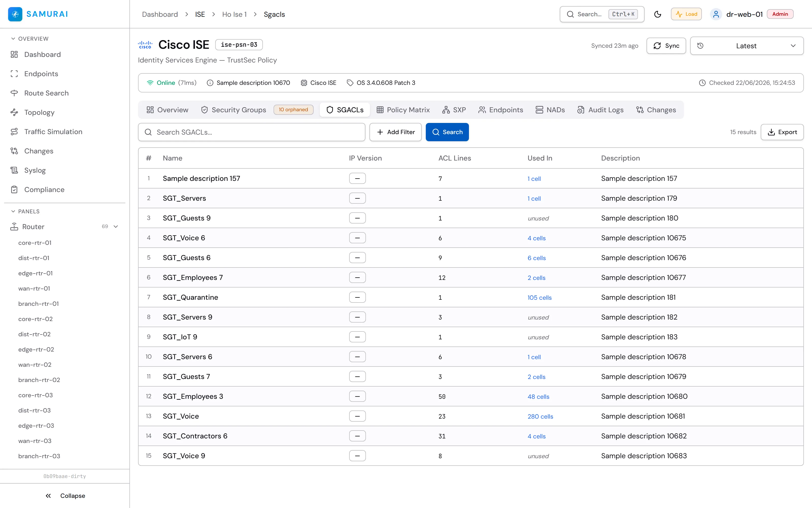The width and height of the screenshot is (812, 508).
Task: Click the global Search box with Ctrl+K
Action: coord(602,14)
